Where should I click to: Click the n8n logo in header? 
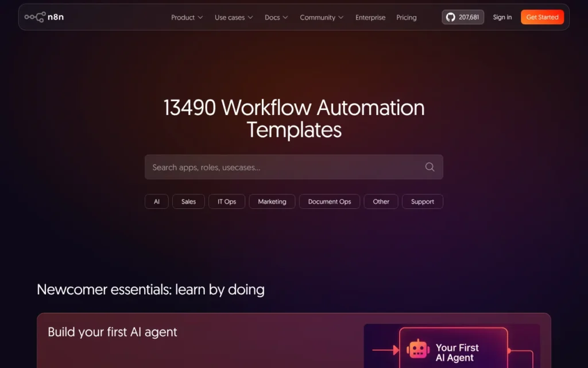coord(44,17)
